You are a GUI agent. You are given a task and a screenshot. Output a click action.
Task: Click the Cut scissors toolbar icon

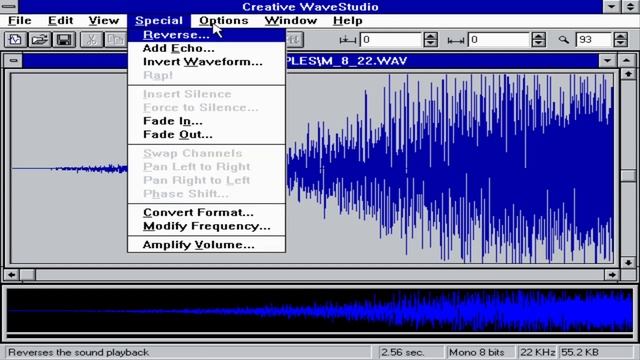pyautogui.click(x=91, y=40)
